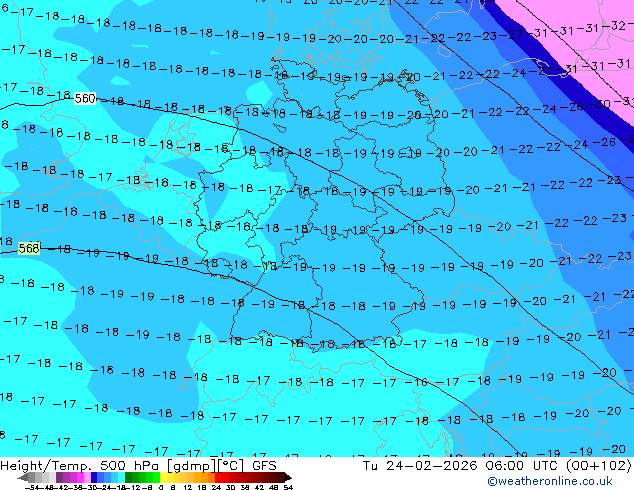Click the Height/Temp. 500 hPa GFS title
Viewport: 634px width, 490px height.
[x=138, y=466]
